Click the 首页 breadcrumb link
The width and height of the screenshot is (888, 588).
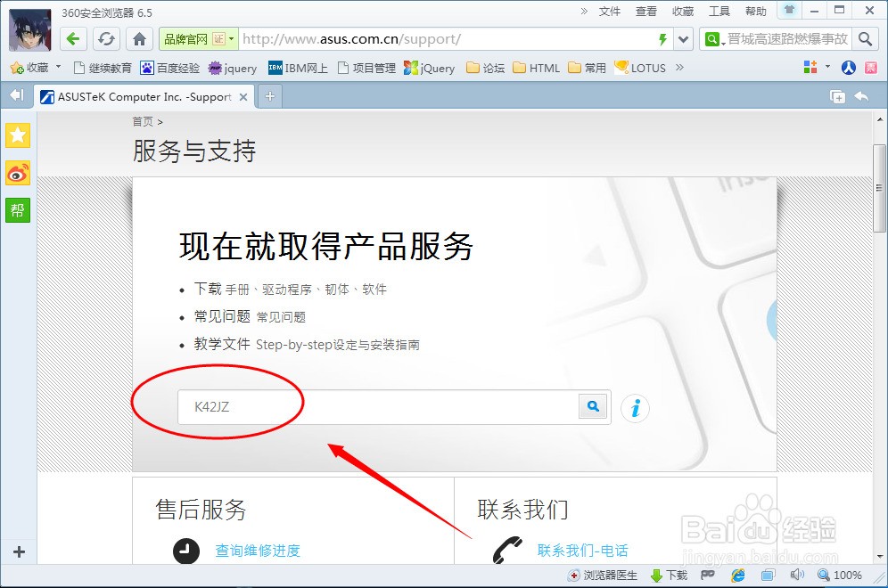143,122
